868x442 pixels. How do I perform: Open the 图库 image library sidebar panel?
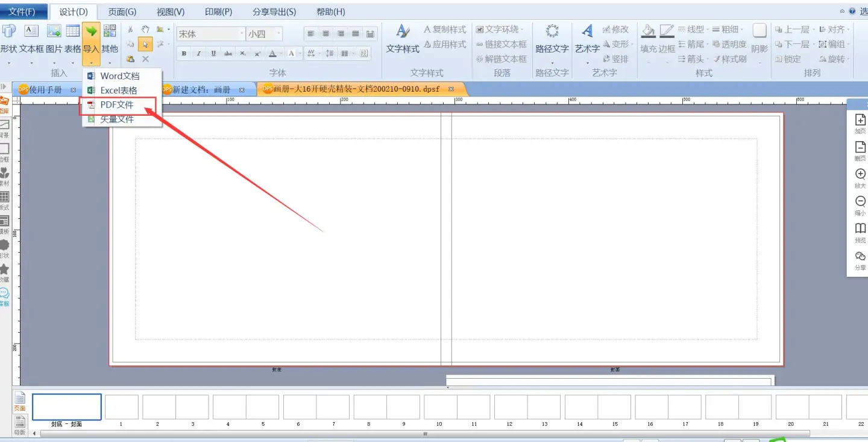(4, 104)
